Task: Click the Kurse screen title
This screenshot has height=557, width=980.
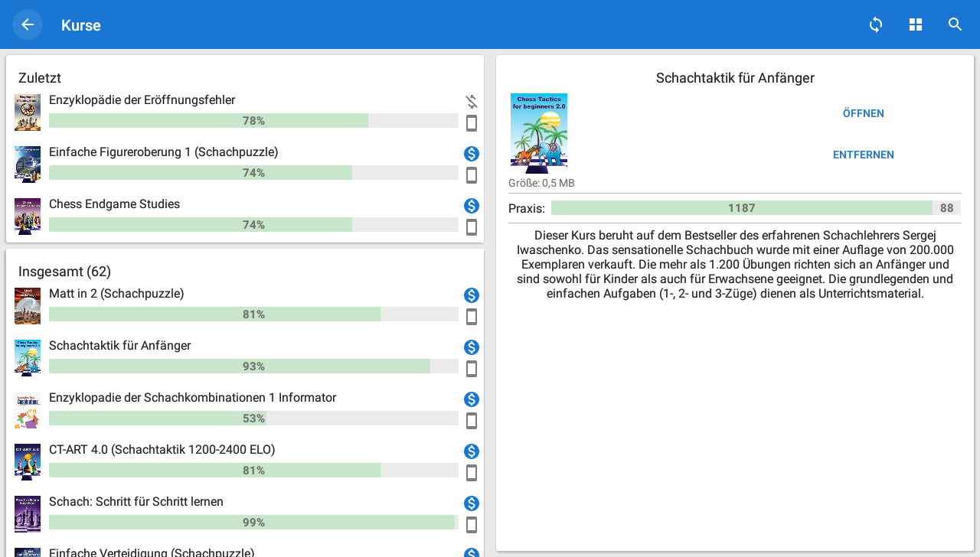Action: click(x=81, y=25)
